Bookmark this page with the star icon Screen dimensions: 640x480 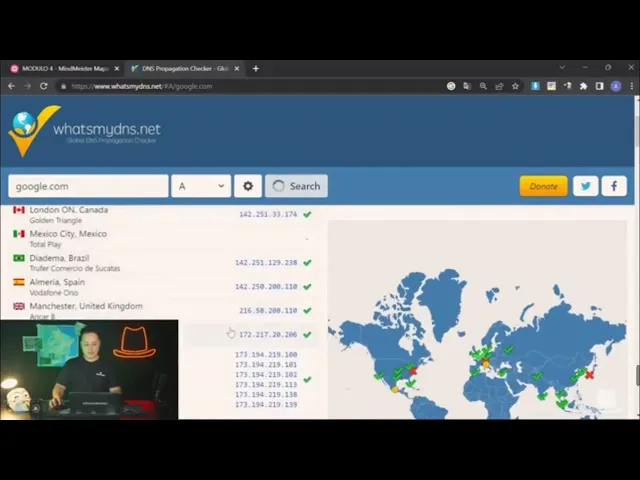516,86
